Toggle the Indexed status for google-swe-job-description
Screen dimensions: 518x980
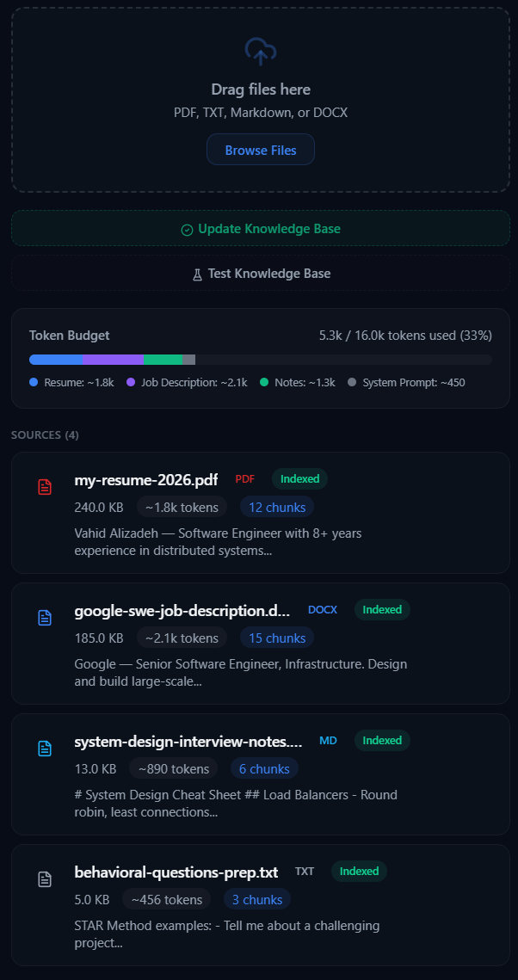click(x=381, y=609)
